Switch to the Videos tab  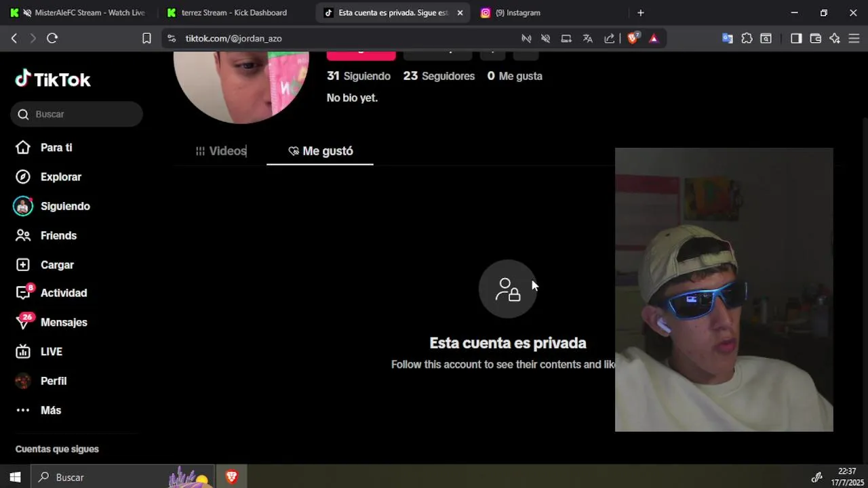point(221,151)
